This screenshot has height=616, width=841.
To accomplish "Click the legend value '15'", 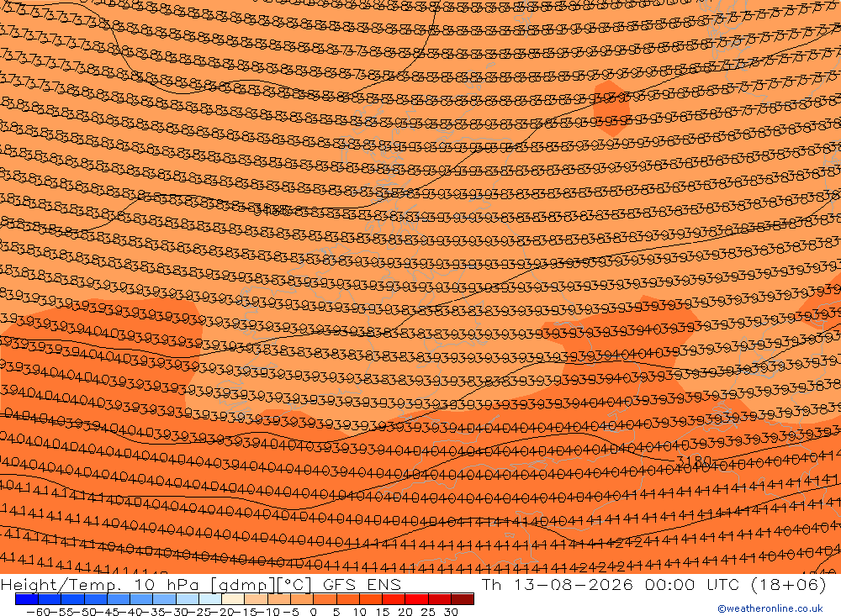I will click(383, 612).
